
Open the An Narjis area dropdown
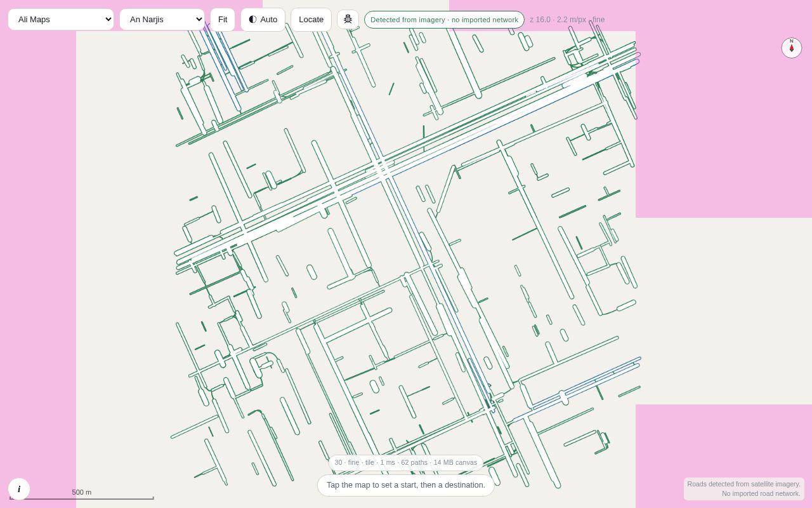[162, 20]
